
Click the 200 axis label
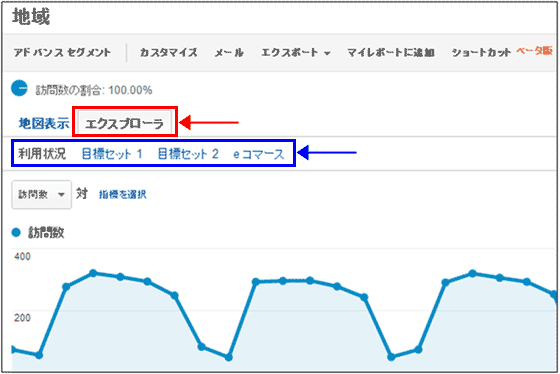tap(22, 318)
